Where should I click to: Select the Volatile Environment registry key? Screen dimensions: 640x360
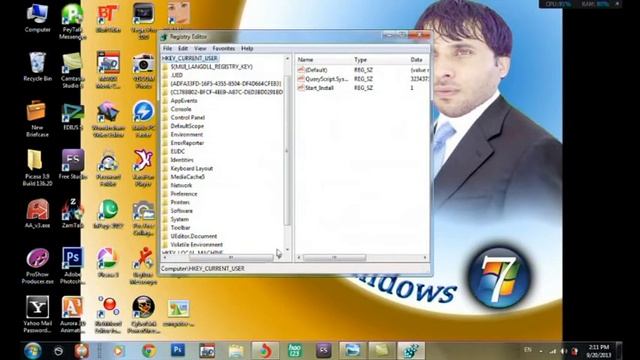[196, 245]
